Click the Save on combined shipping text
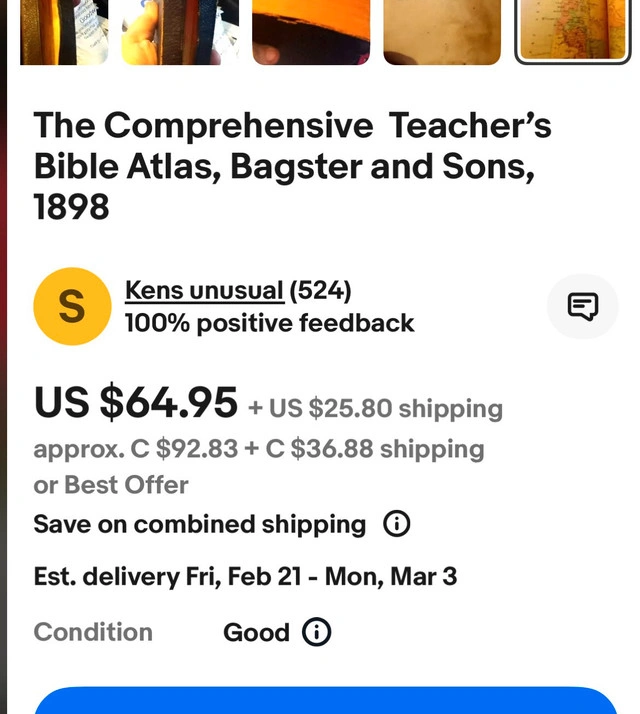This screenshot has height=714, width=640. [200, 524]
